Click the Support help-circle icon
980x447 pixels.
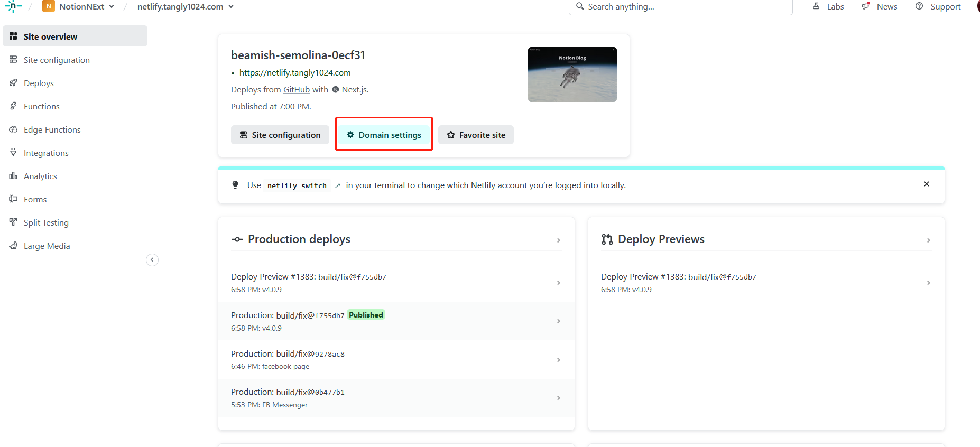coord(919,6)
